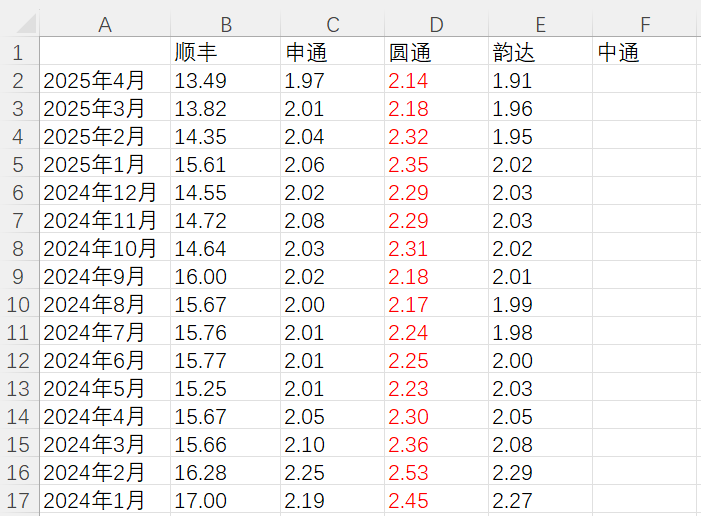
Task: Select row 17 header
Action: coord(19,500)
